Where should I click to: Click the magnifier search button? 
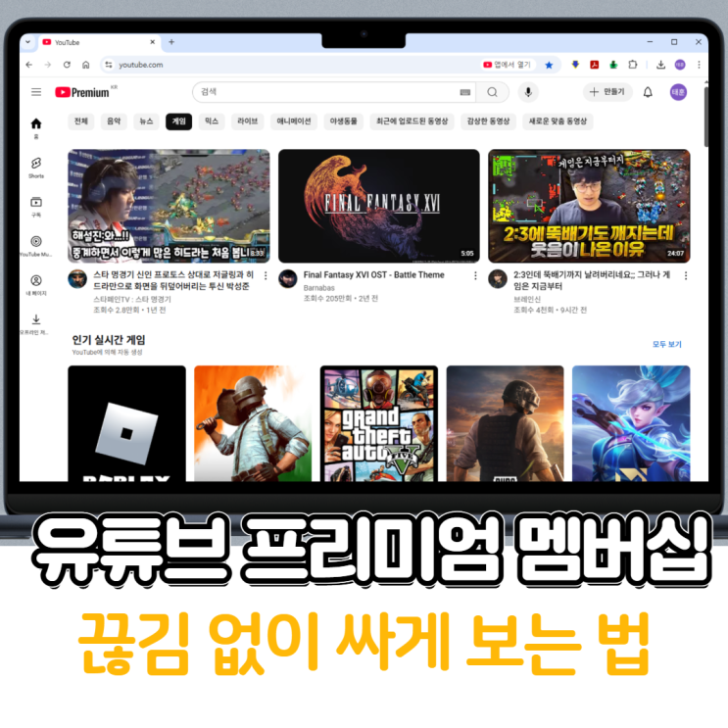coord(492,92)
